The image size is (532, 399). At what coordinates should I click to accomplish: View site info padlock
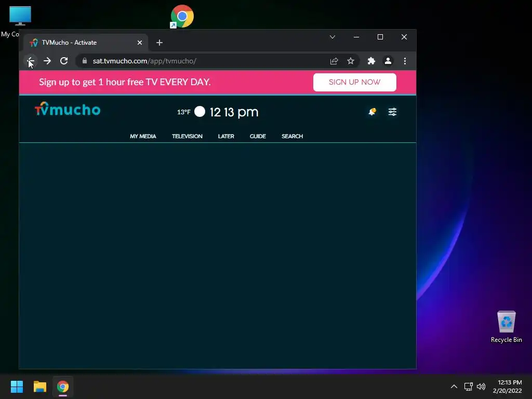[85, 61]
